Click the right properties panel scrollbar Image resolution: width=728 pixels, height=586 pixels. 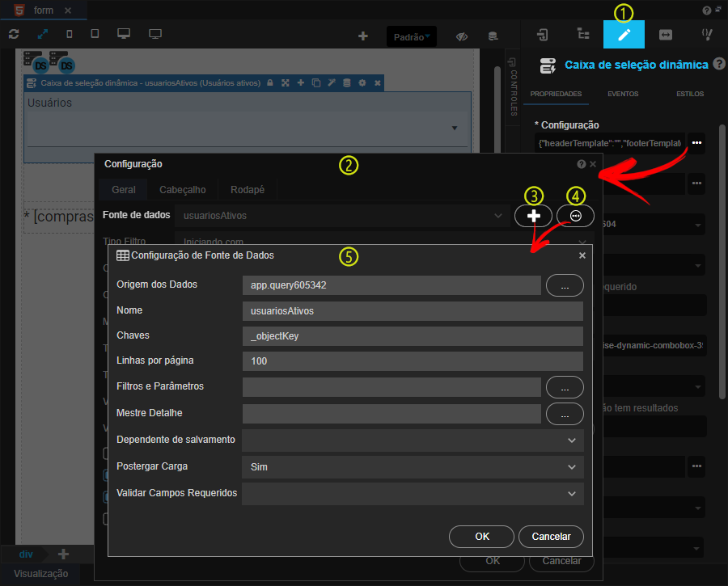coord(722,262)
